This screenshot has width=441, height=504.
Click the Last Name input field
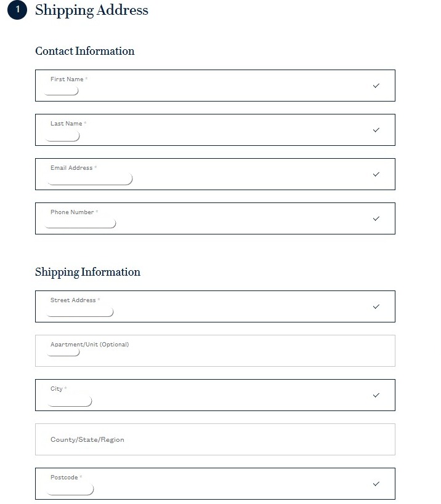[x=215, y=130]
